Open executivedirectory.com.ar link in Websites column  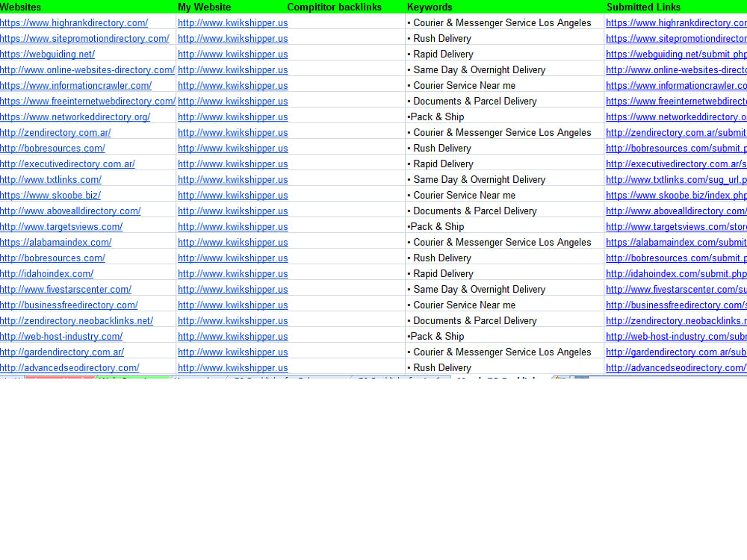[x=67, y=164]
